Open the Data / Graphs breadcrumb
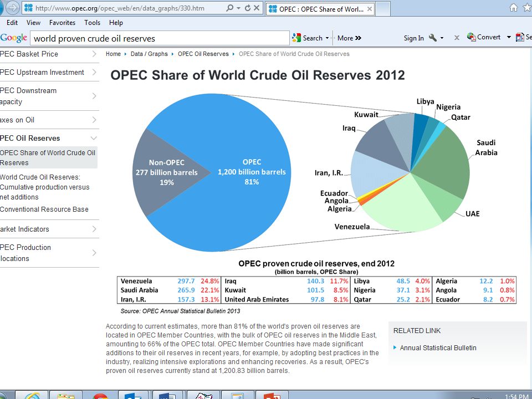This screenshot has height=399, width=532. click(149, 54)
